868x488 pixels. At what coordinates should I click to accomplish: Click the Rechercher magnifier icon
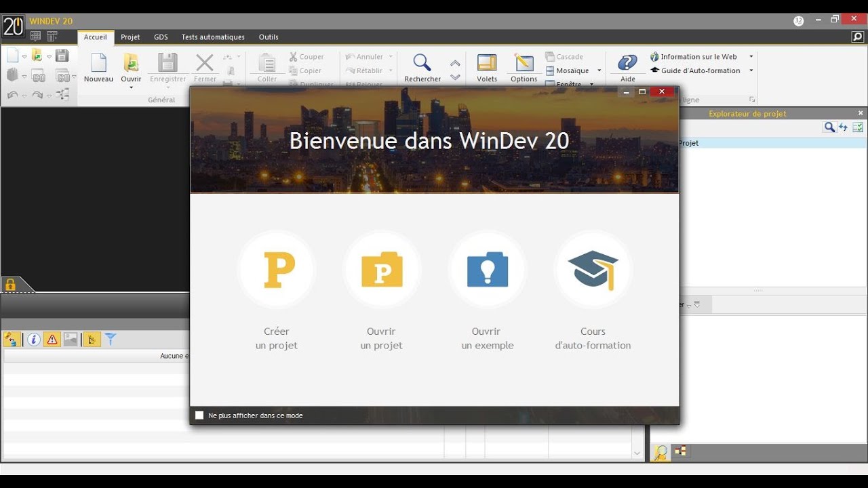[422, 63]
